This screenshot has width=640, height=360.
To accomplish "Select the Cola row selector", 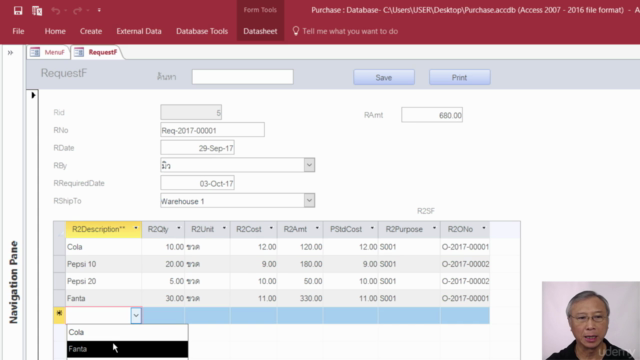I will 60,247.
